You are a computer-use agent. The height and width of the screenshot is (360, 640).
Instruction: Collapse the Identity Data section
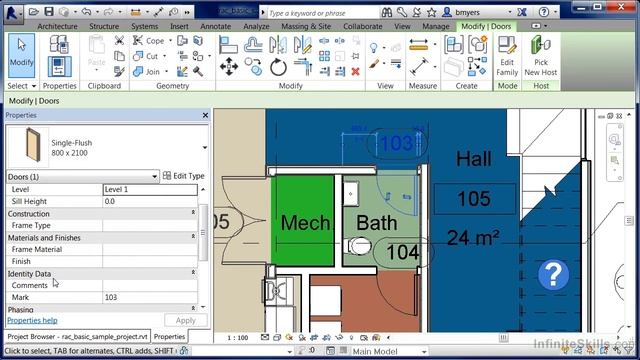pyautogui.click(x=193, y=273)
